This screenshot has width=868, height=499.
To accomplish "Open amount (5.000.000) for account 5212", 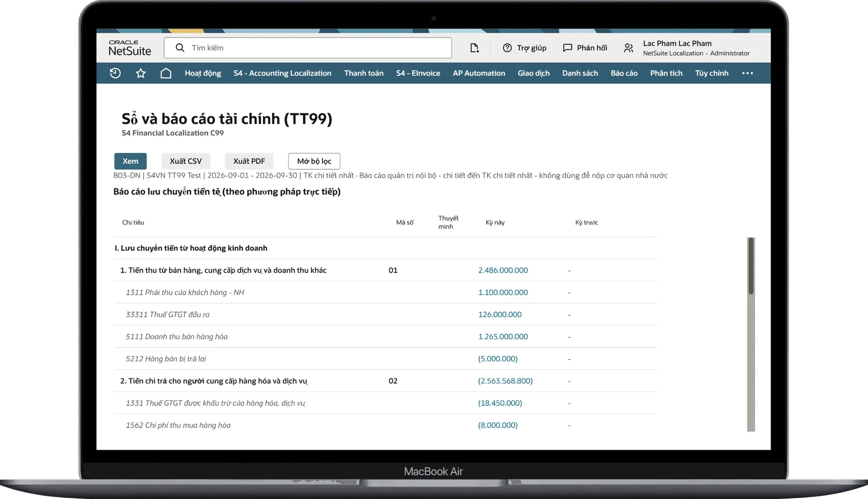I will point(498,359).
